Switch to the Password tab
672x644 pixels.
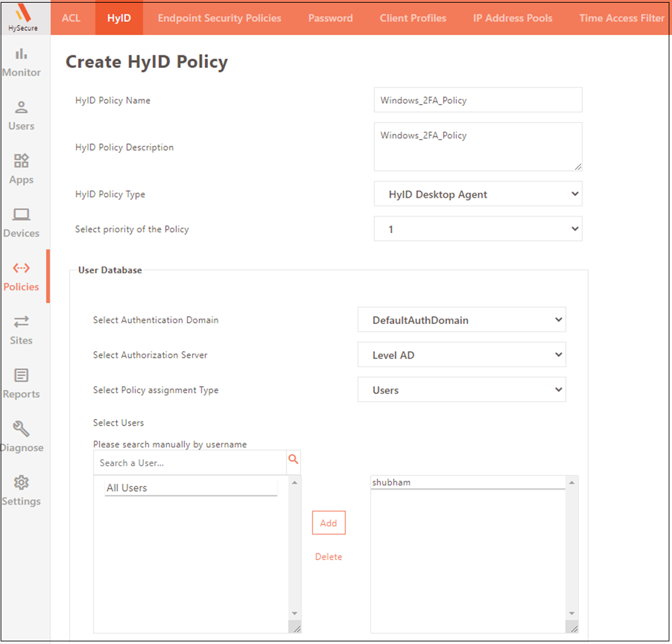coord(331,18)
